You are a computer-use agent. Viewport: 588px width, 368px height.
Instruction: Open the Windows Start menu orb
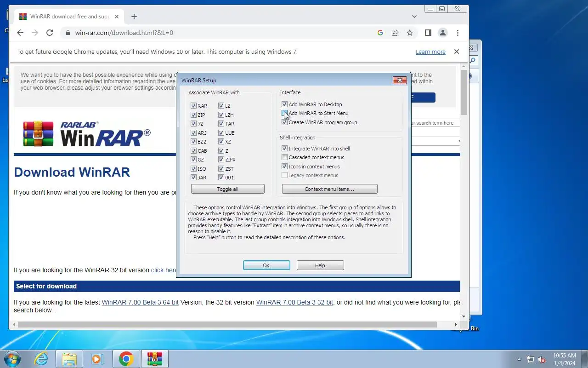12,359
